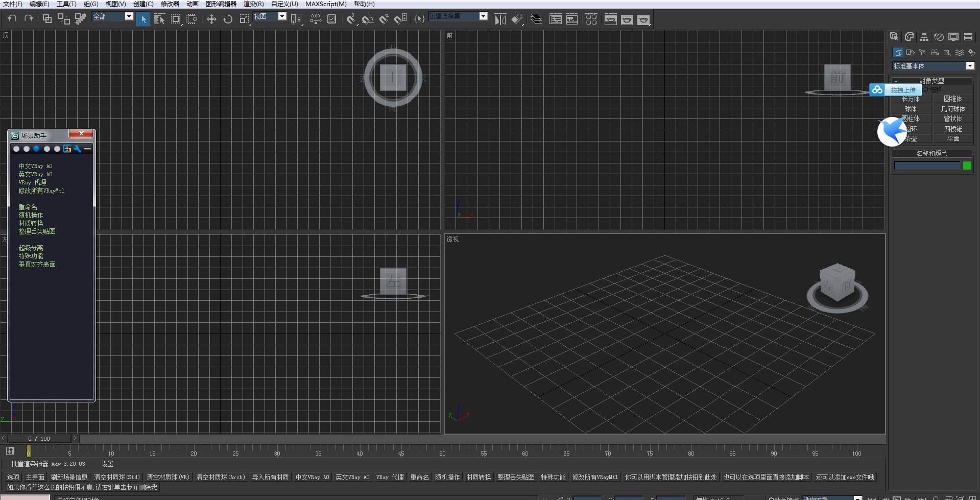Activate the Select and Link tool
The image size is (980, 500).
(x=47, y=19)
